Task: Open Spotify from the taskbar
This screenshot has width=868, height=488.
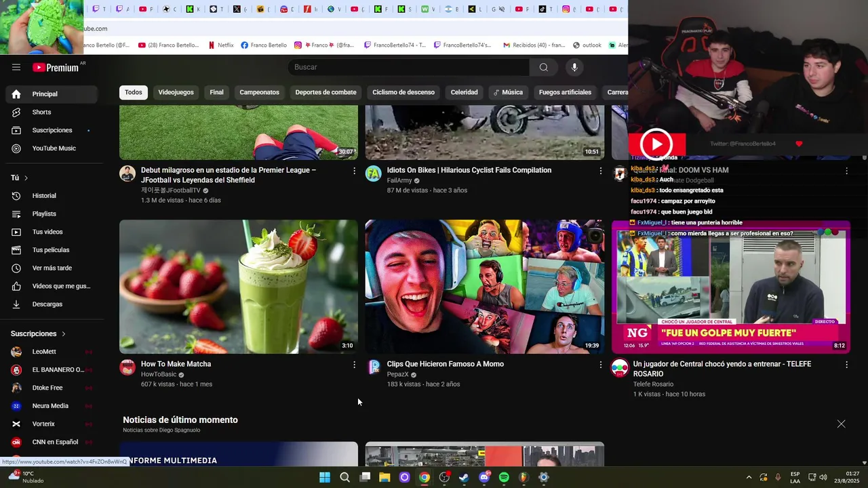Action: (504, 477)
